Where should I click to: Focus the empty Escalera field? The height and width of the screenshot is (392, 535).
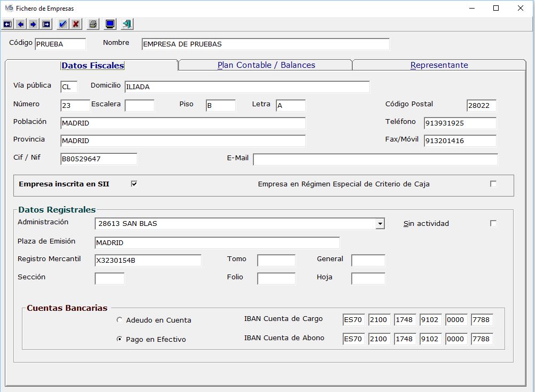(x=139, y=105)
